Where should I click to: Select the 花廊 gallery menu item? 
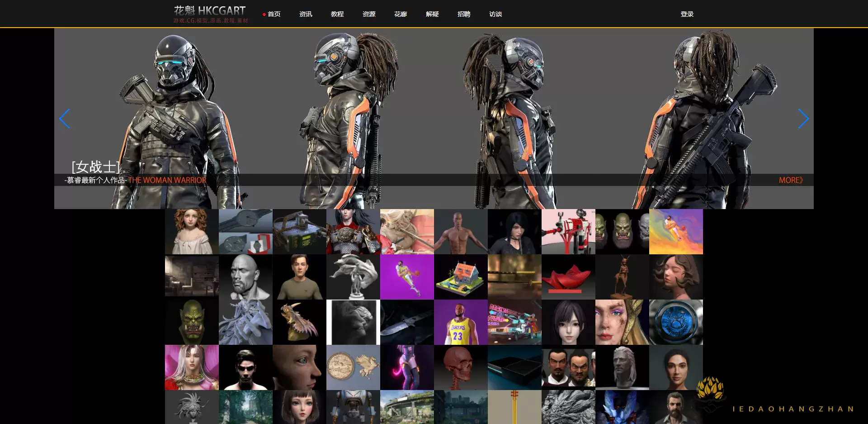click(x=401, y=14)
